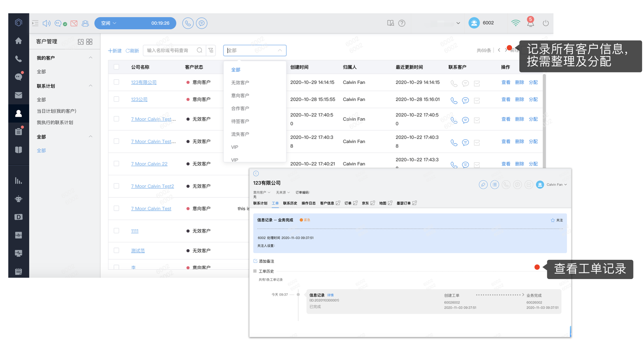Call customer in 123公司 row
This screenshot has height=361, width=644.
pyautogui.click(x=454, y=100)
